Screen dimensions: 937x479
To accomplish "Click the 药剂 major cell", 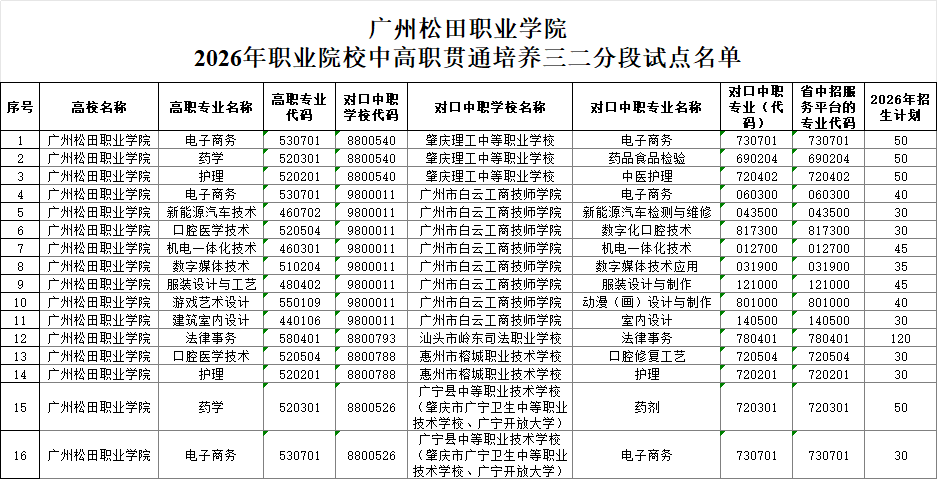I will (646, 407).
